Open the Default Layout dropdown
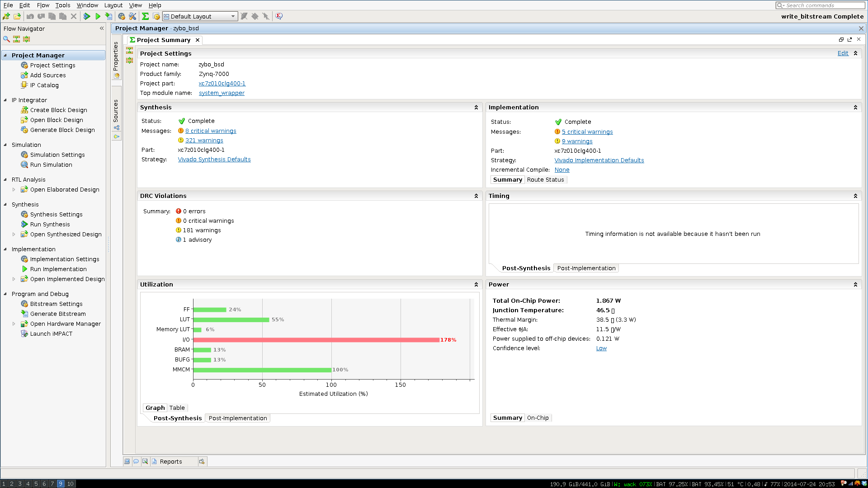The width and height of the screenshot is (868, 488). coord(200,16)
